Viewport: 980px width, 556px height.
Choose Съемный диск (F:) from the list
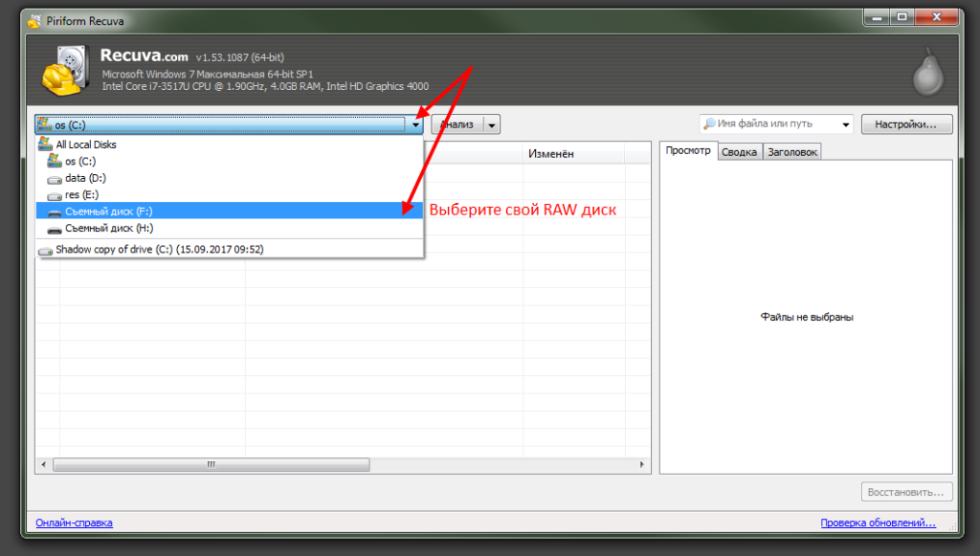pos(230,211)
